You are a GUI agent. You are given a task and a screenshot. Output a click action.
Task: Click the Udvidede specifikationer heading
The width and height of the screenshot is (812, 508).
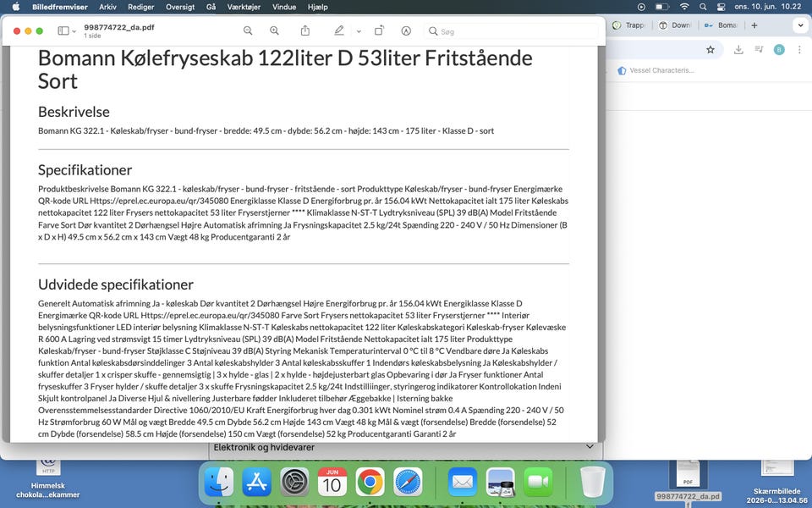(116, 284)
